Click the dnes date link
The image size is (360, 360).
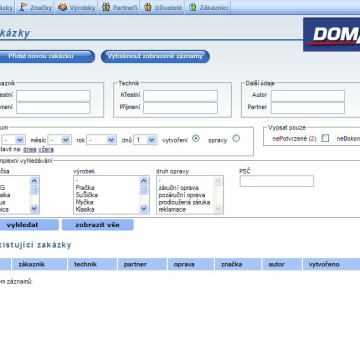point(30,149)
